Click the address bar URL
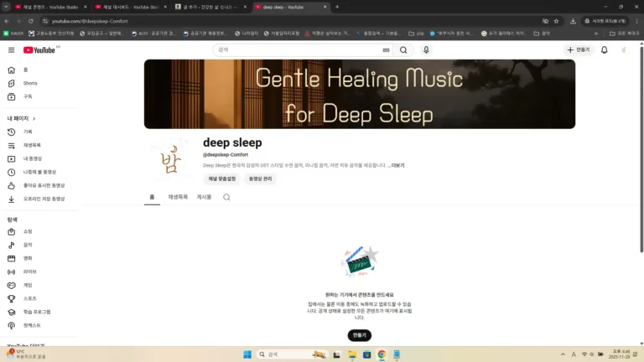This screenshot has width=644, height=362. coord(90,21)
